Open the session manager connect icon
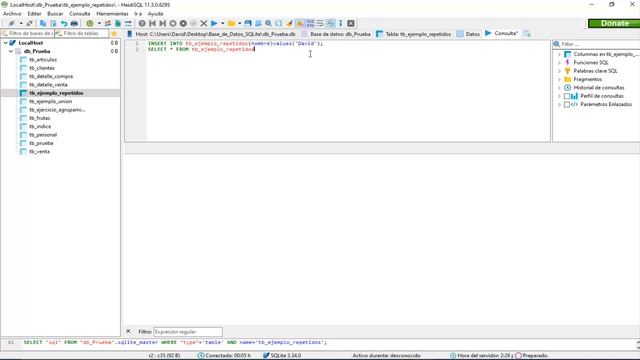The width and height of the screenshot is (640, 360). click(x=12, y=24)
